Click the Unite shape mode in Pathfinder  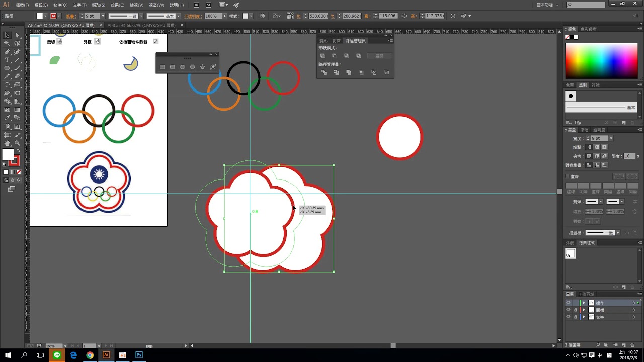(x=323, y=56)
